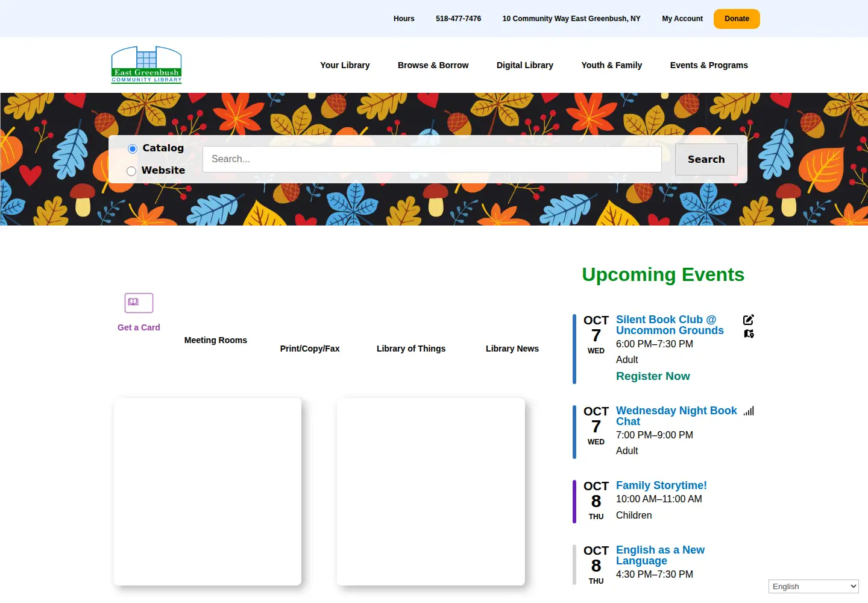The width and height of the screenshot is (868, 603).
Task: Open the Your Library menu
Action: click(x=345, y=65)
